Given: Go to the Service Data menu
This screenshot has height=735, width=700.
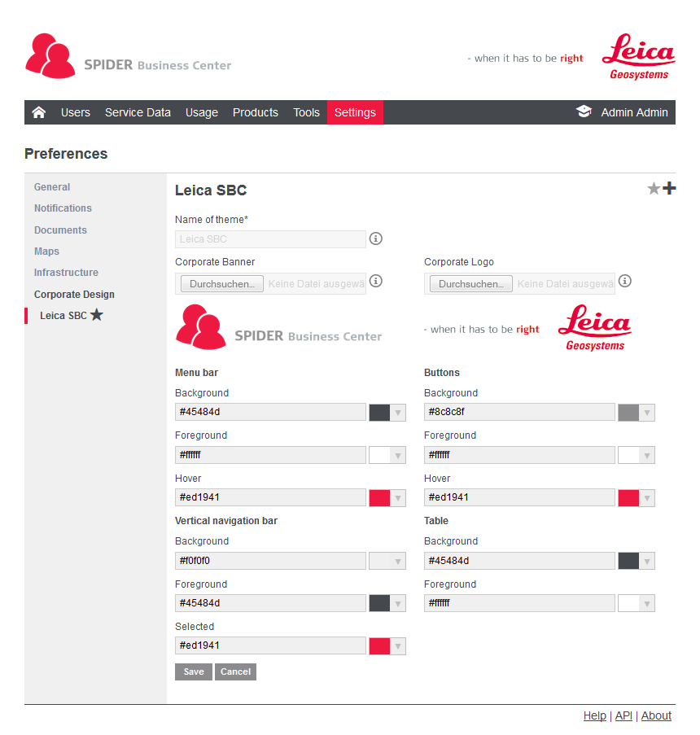Looking at the screenshot, I should pos(138,112).
